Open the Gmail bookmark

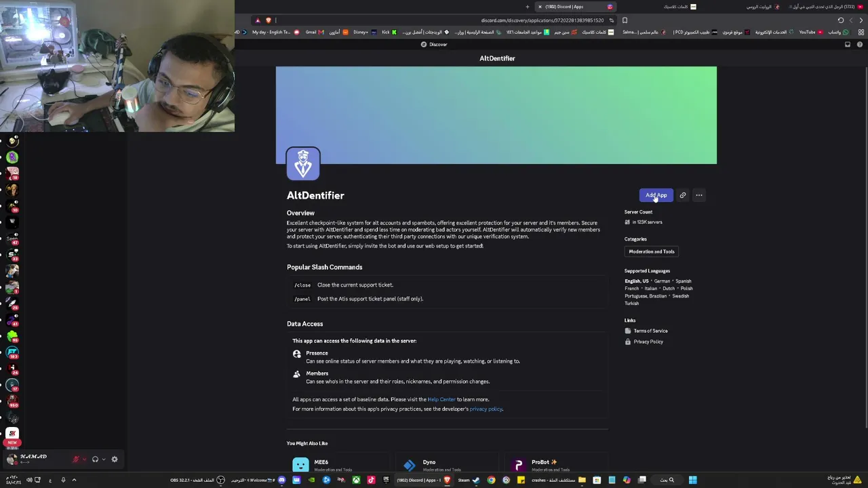pyautogui.click(x=314, y=32)
